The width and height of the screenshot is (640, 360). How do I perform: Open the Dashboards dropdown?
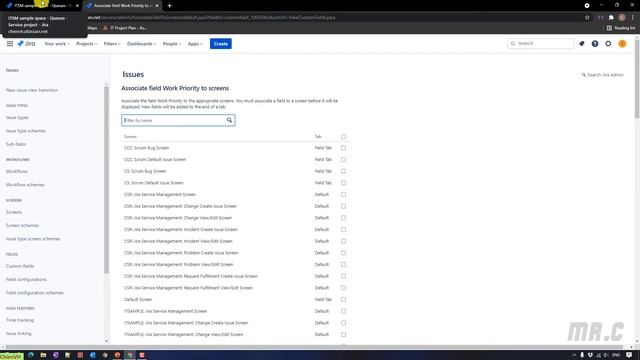(x=141, y=44)
